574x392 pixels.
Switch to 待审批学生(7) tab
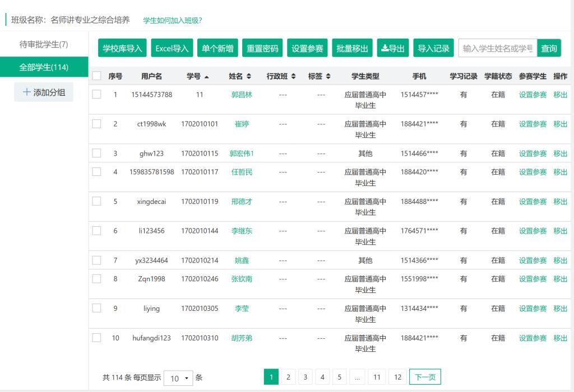tap(44, 44)
